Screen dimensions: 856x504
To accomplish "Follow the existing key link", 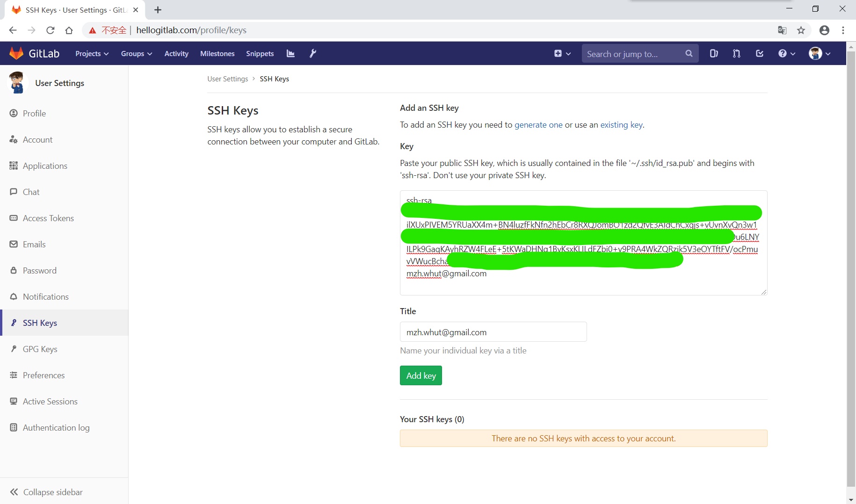I will pos(621,125).
